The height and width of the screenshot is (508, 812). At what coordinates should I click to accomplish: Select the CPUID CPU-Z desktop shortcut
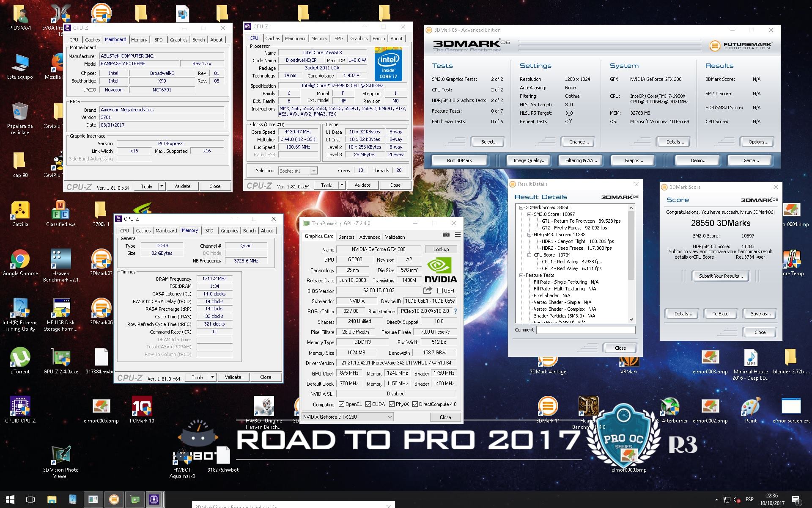point(20,410)
